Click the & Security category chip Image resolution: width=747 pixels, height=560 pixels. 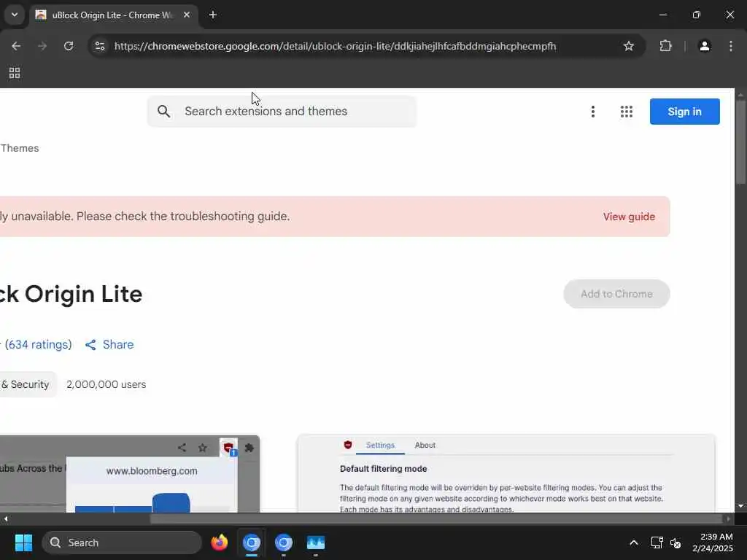(27, 384)
